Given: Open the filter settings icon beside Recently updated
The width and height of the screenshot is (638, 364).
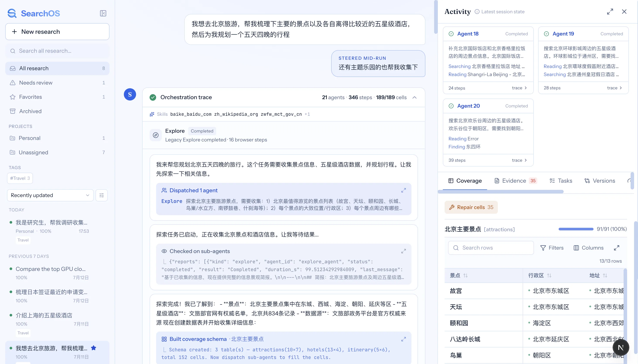Looking at the screenshot, I should coord(102,195).
